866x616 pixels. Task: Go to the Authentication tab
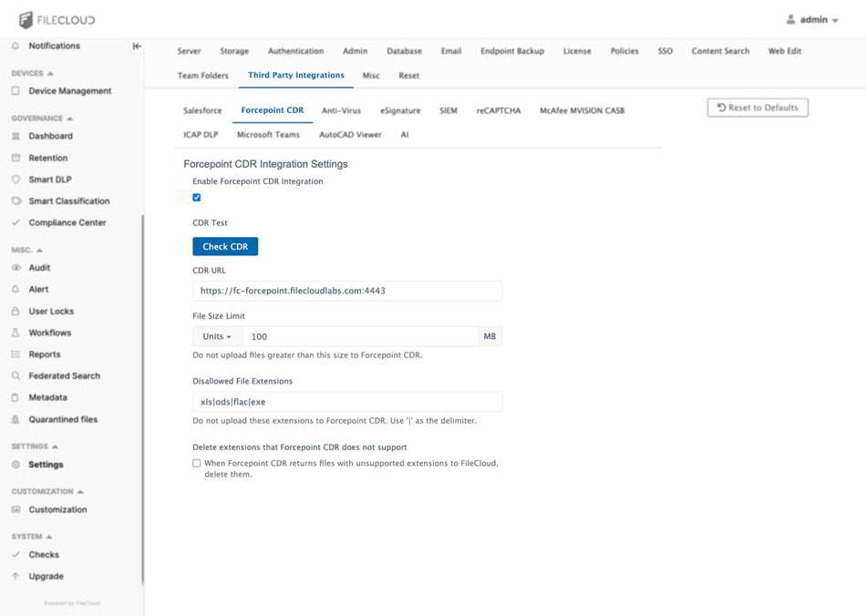pos(295,51)
